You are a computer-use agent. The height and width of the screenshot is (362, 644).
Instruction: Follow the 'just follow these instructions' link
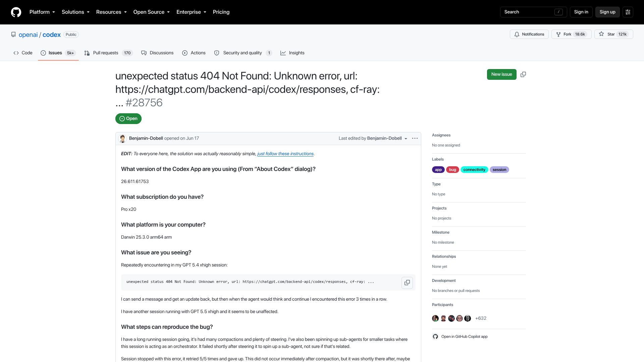point(285,154)
